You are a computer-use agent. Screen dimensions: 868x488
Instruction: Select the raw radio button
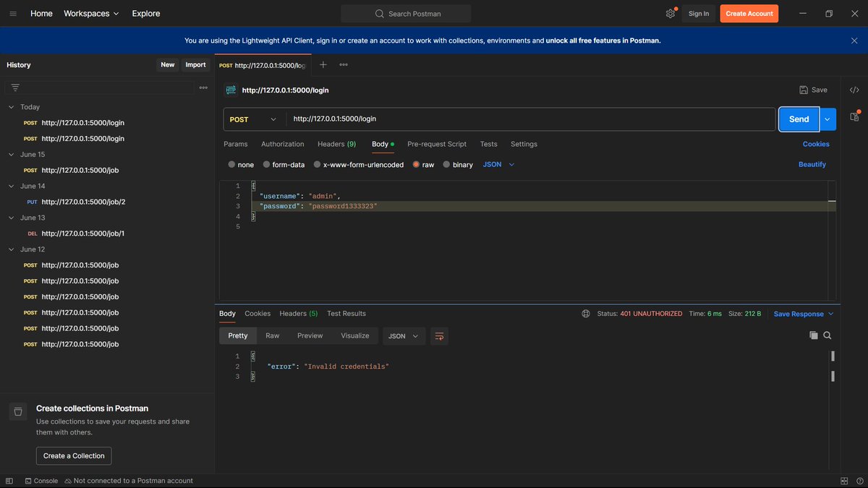[x=416, y=165]
